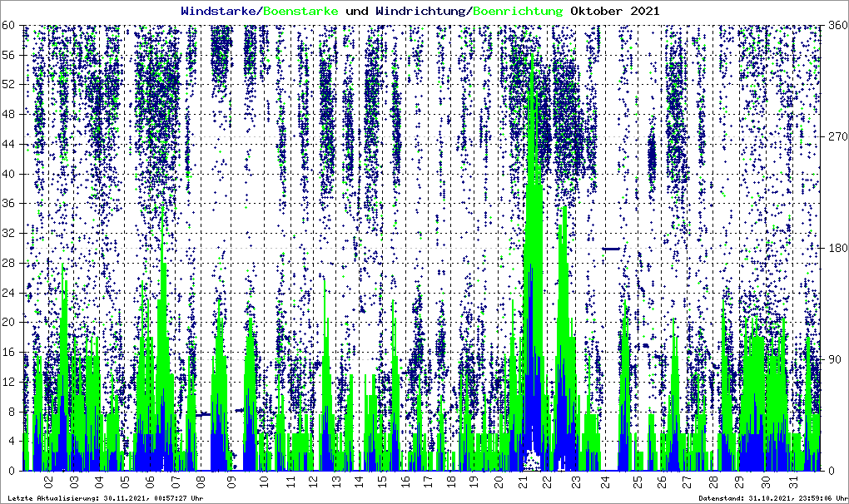Image resolution: width=849 pixels, height=504 pixels.
Task: Click wind speed axis label 28
Action: [x=8, y=264]
